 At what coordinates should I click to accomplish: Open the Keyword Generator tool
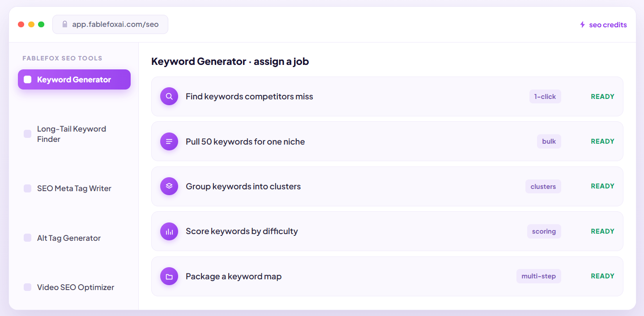tap(74, 80)
